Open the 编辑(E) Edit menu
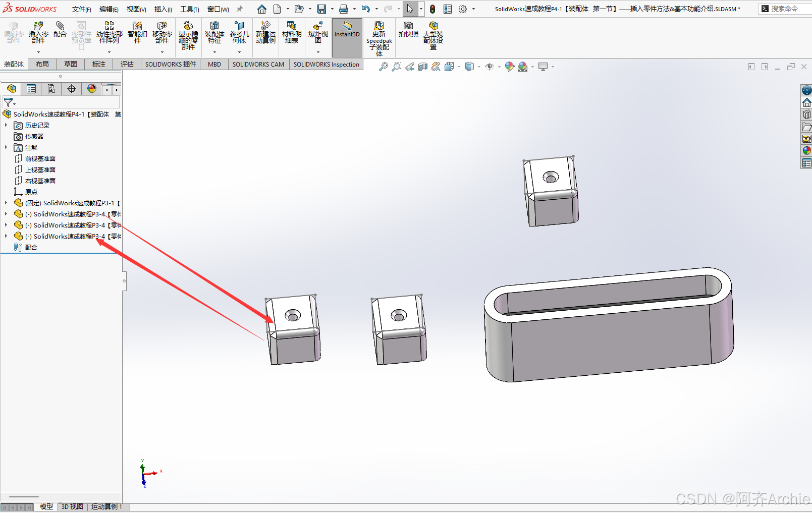Screen dimensions: 812x513 (x=109, y=9)
